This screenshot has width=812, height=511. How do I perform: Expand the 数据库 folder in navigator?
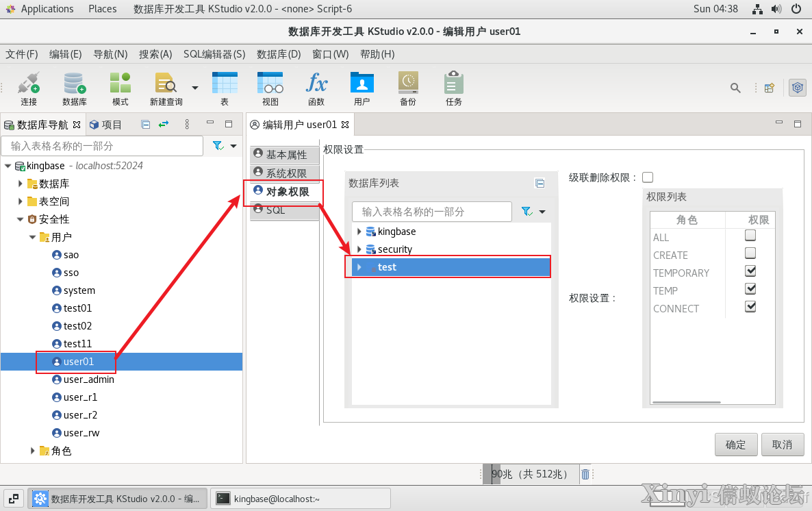[20, 184]
